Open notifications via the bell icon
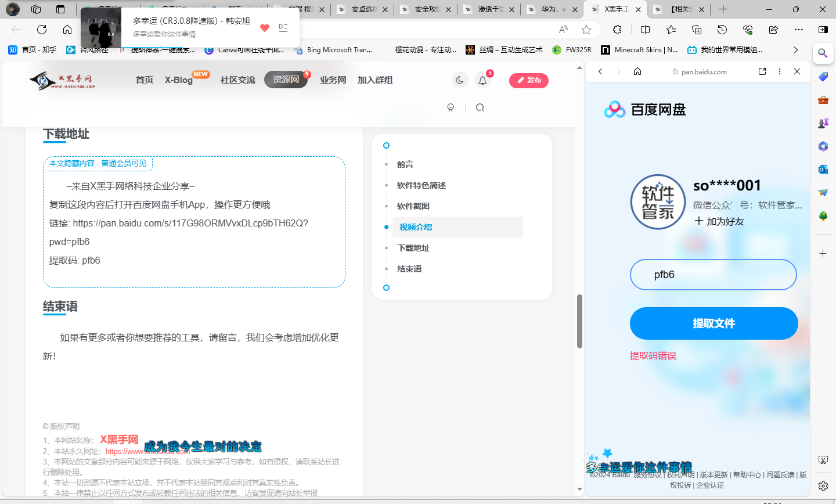This screenshot has height=504, width=836. click(482, 81)
